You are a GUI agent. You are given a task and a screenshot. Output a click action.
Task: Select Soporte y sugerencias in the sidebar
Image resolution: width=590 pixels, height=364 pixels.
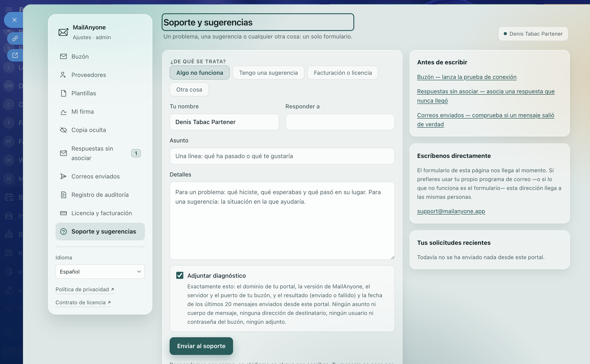(100, 231)
